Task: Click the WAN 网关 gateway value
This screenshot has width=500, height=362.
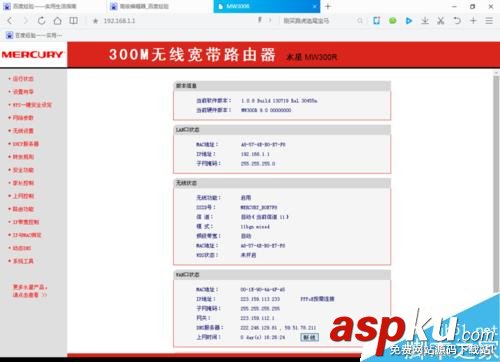Action: [x=257, y=318]
